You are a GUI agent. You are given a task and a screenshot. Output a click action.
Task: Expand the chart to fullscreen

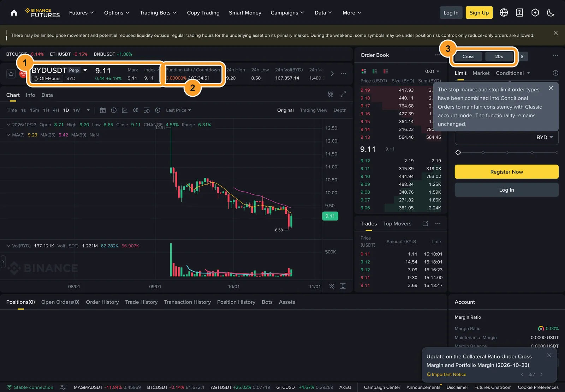pyautogui.click(x=343, y=94)
